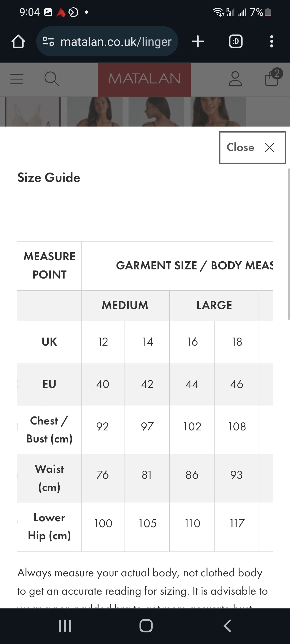Tap Android back navigation button
The image size is (290, 644).
(x=227, y=626)
